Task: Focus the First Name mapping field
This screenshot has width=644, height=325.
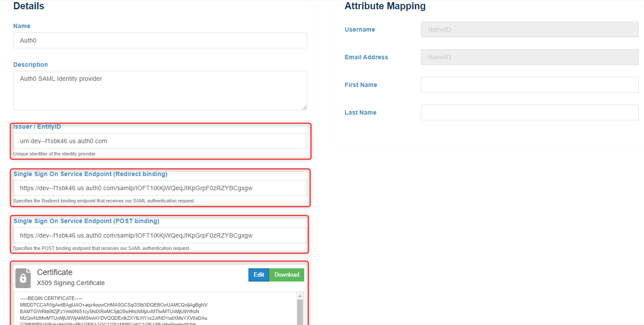Action: click(x=529, y=85)
